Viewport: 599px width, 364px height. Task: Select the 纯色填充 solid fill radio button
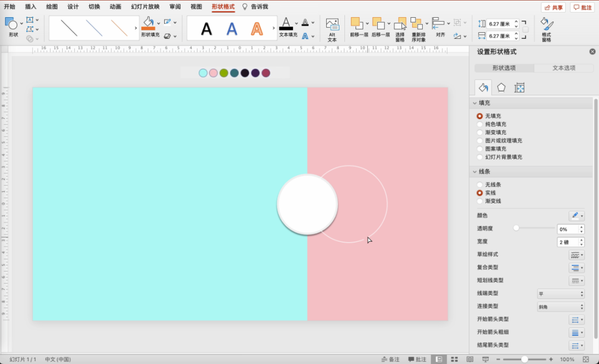480,124
